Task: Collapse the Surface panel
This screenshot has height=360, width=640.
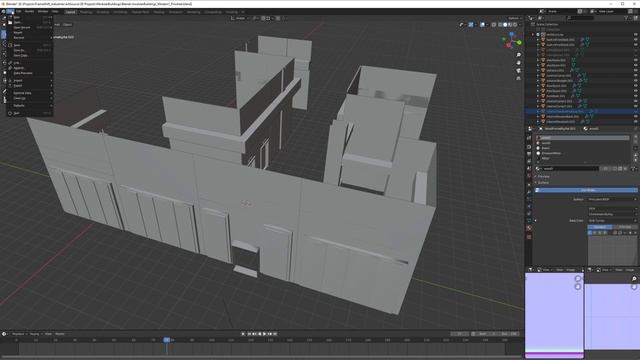Action: coord(543,182)
